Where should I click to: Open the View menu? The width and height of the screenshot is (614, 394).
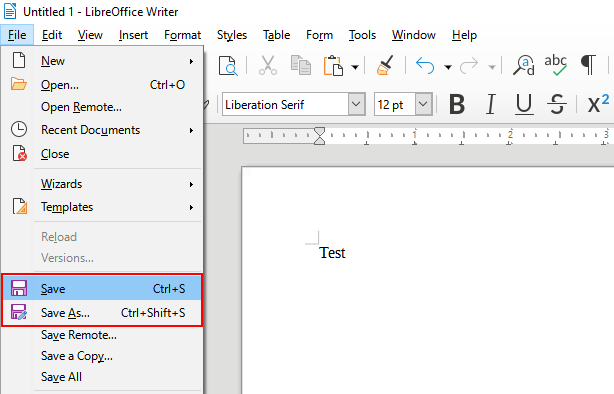(90, 35)
